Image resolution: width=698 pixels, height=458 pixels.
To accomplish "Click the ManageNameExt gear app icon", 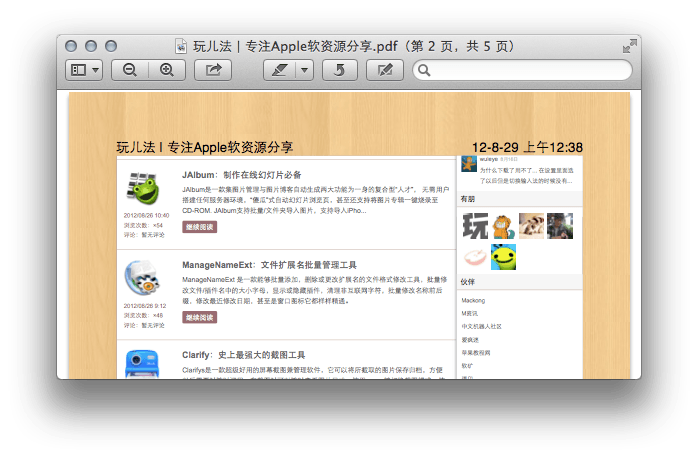I will pos(142,278).
